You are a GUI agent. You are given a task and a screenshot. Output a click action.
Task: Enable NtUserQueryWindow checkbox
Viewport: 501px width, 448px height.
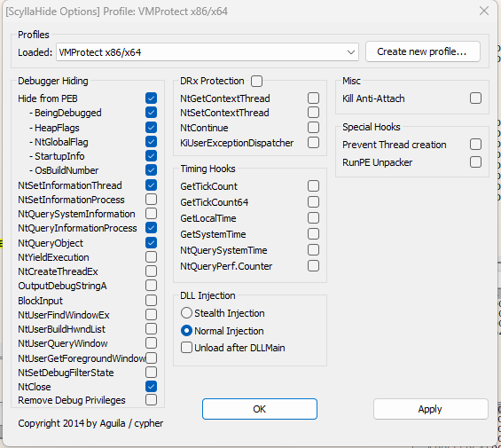(x=151, y=343)
